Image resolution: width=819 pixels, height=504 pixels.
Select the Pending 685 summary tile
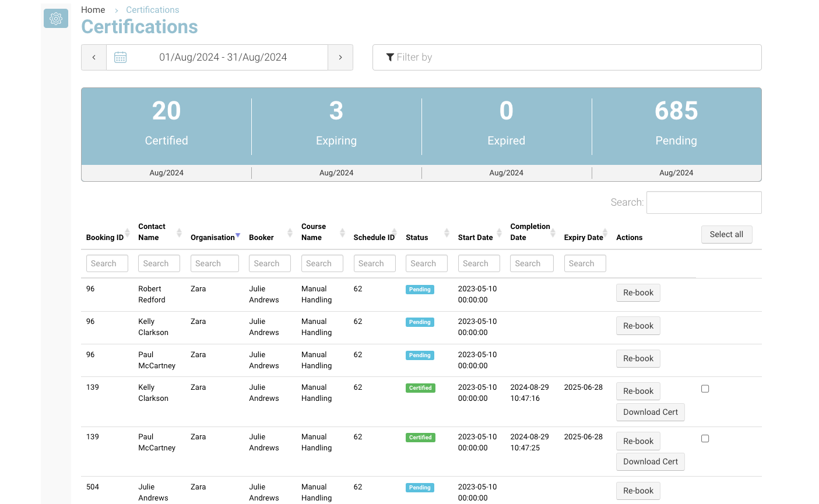pyautogui.click(x=676, y=126)
